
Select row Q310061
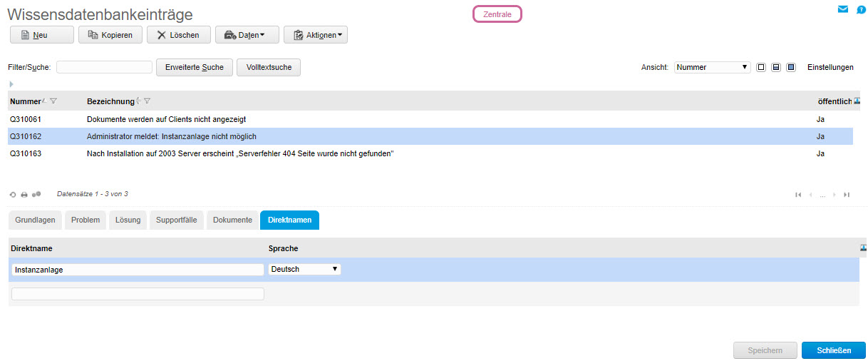point(430,119)
